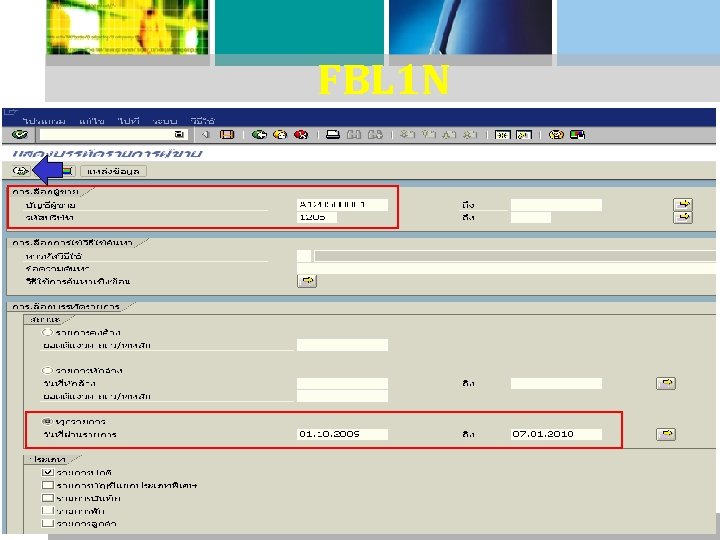This screenshot has height=540, width=720.
Task: Check the special G/L transactions checkbox
Action: (x=48, y=485)
